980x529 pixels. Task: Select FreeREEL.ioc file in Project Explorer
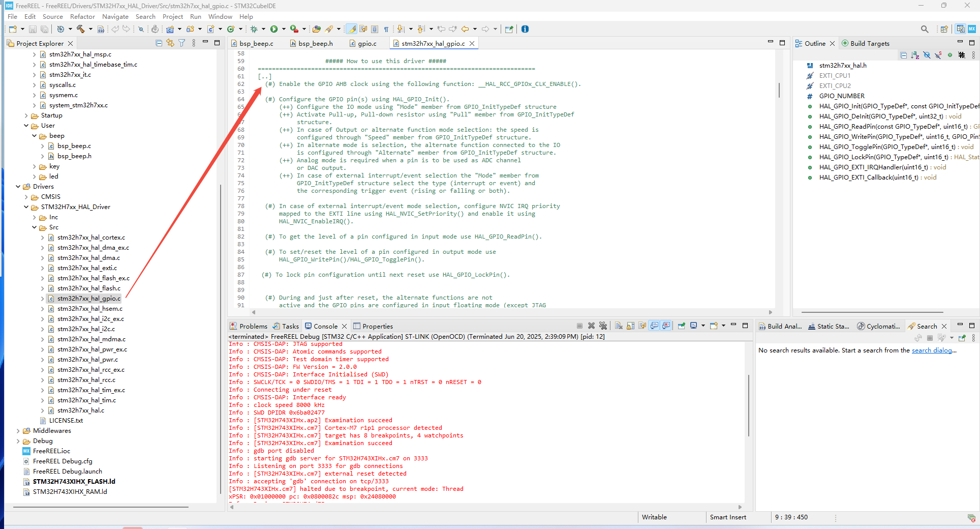pyautogui.click(x=51, y=451)
